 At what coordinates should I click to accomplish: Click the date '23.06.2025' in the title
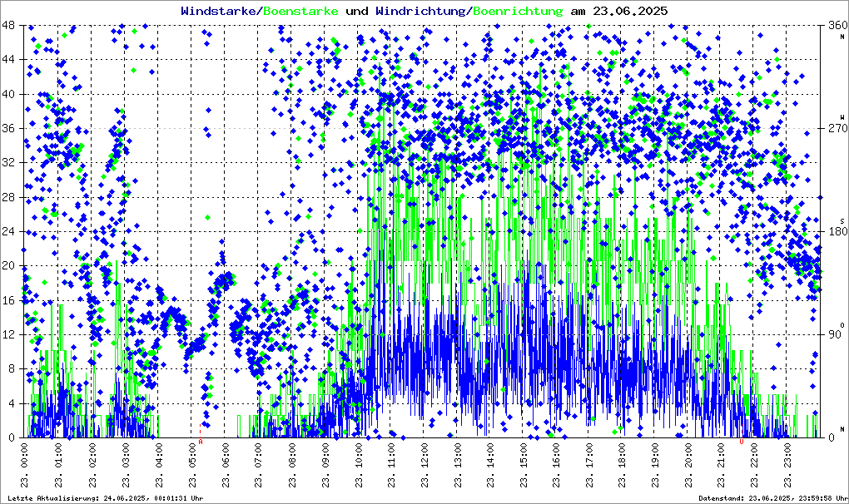[629, 11]
